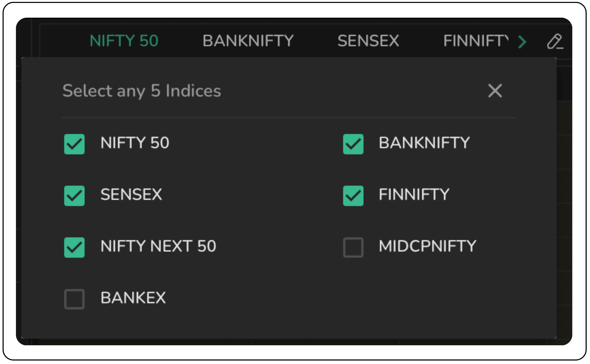Click the Select any 5 Indices heading
Viewport: 590px width, 364px height.
(x=141, y=91)
